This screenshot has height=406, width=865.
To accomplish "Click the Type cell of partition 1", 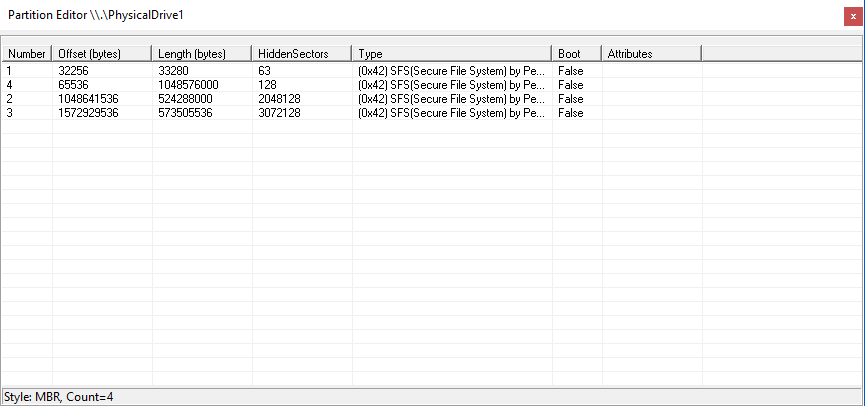I will point(452,71).
